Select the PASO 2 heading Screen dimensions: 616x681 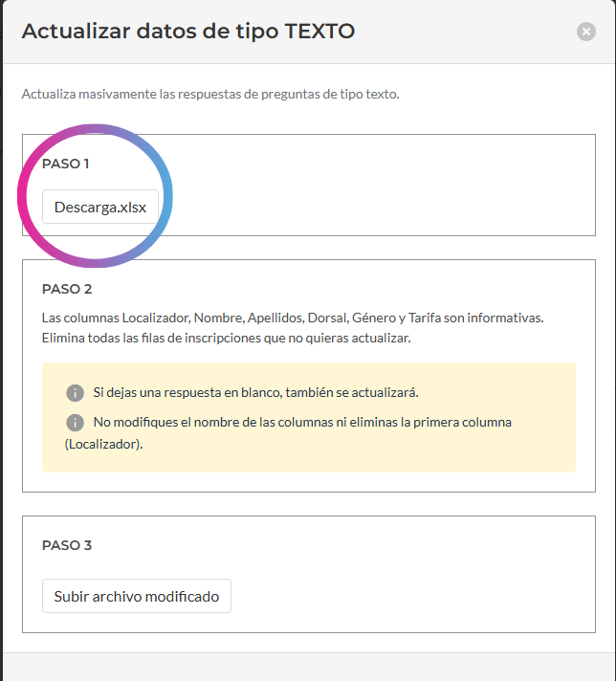point(67,289)
